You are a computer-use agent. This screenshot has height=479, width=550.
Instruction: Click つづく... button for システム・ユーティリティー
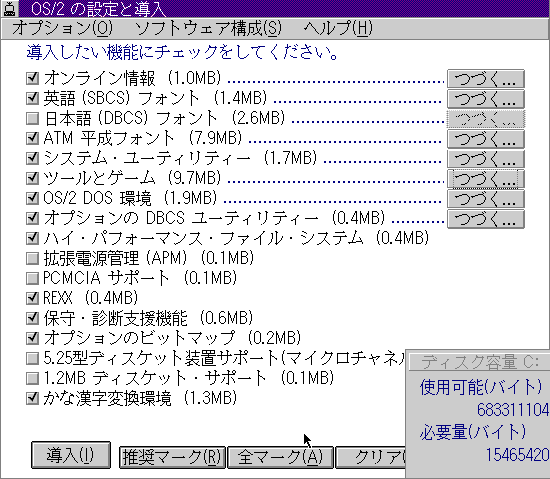click(486, 159)
